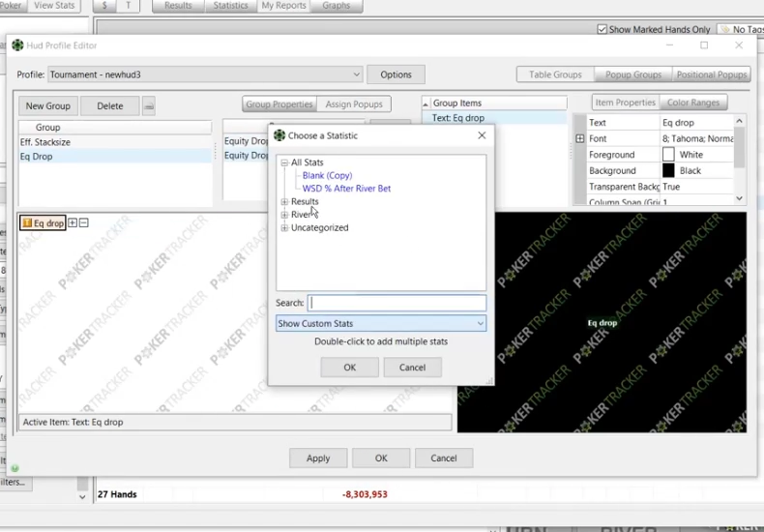Open the Group Properties tab
Screen dimensions: 764x532
click(279, 103)
